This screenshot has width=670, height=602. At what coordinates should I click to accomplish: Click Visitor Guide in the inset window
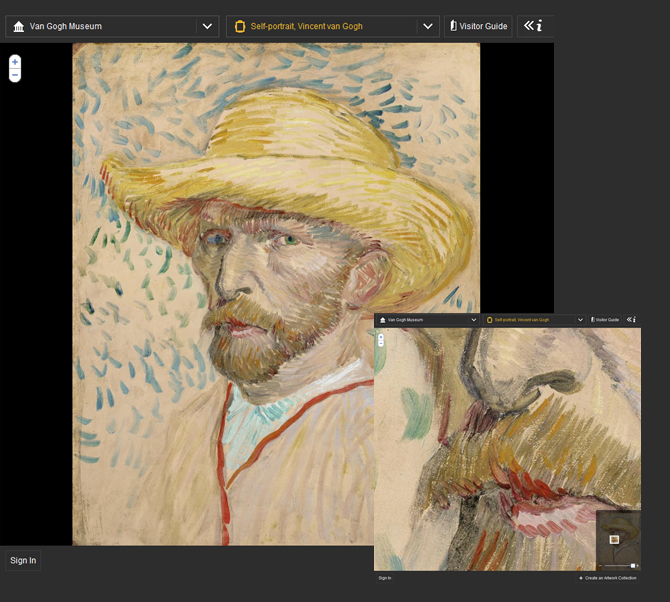(x=605, y=320)
